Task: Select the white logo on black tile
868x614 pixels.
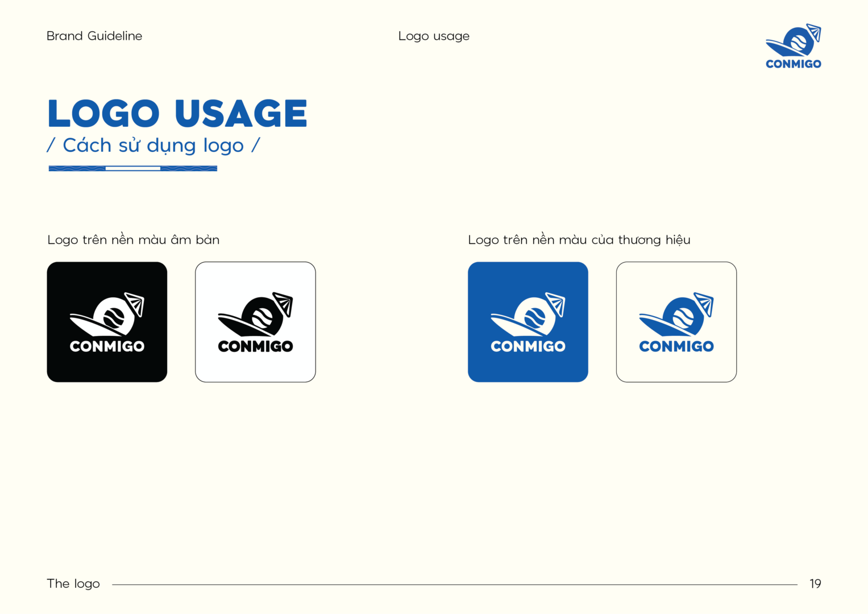Action: [107, 322]
